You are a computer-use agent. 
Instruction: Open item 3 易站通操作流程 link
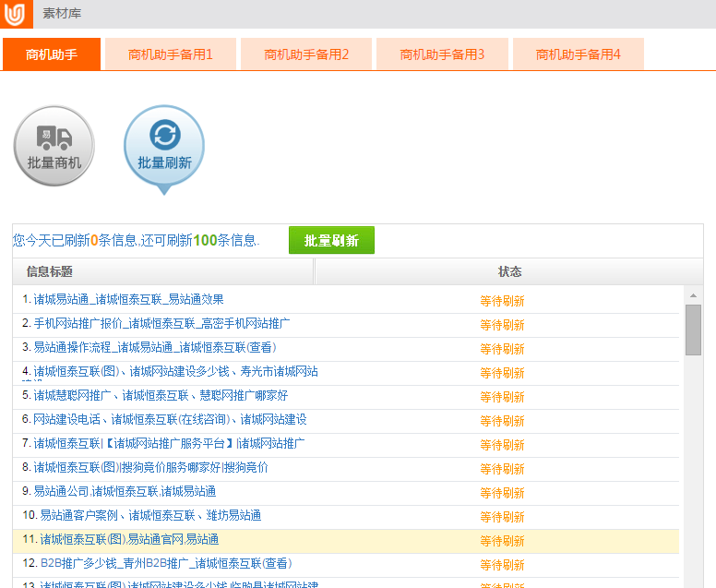[154, 347]
